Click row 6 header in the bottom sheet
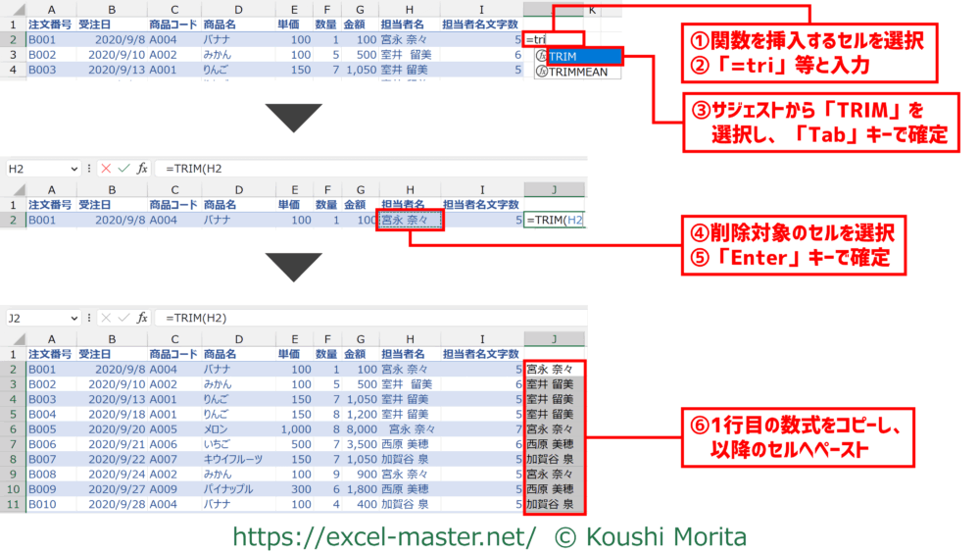Image resolution: width=980 pixels, height=552 pixels. coord(14,429)
